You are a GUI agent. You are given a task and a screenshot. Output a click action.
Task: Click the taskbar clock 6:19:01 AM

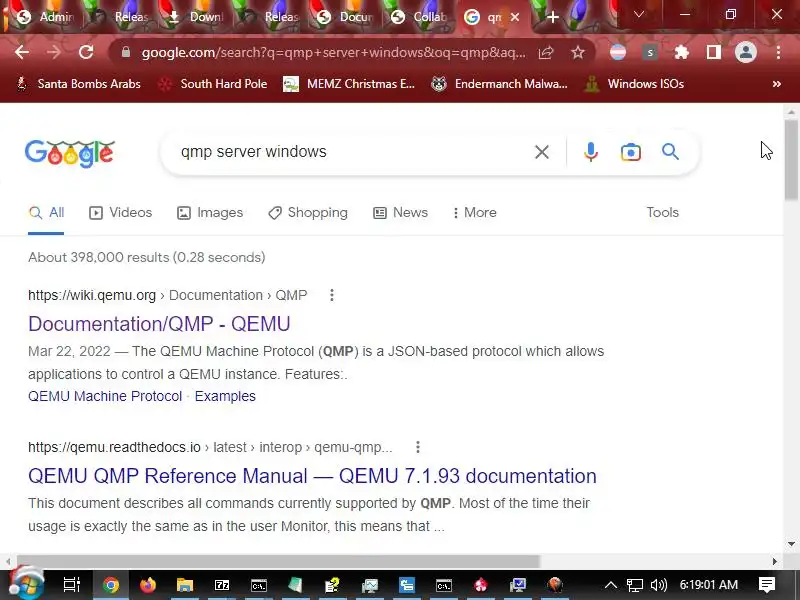[x=709, y=585]
